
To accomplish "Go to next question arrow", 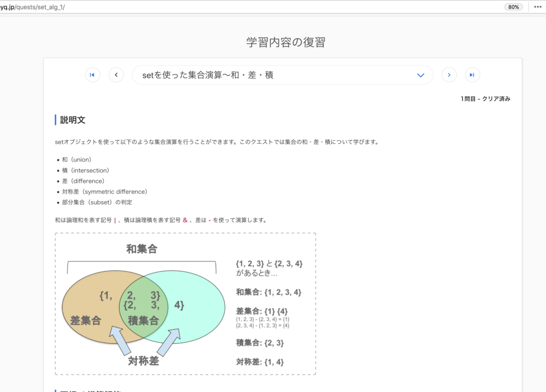I will 449,75.
